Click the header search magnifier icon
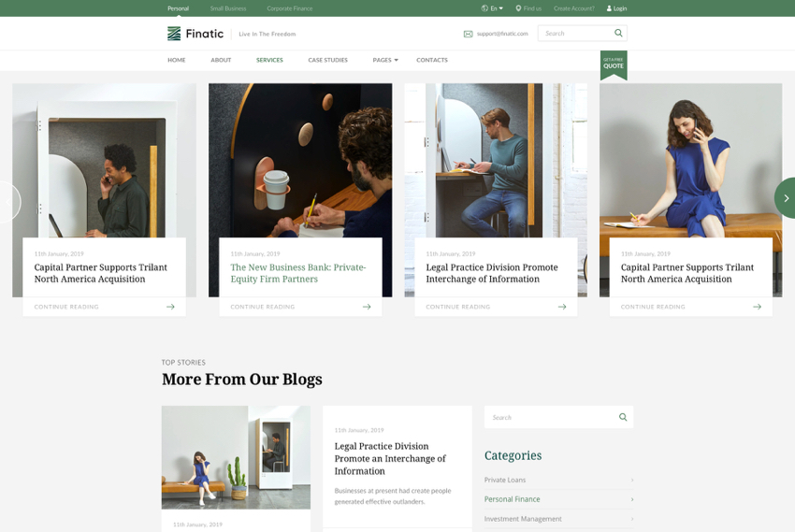 (x=618, y=33)
